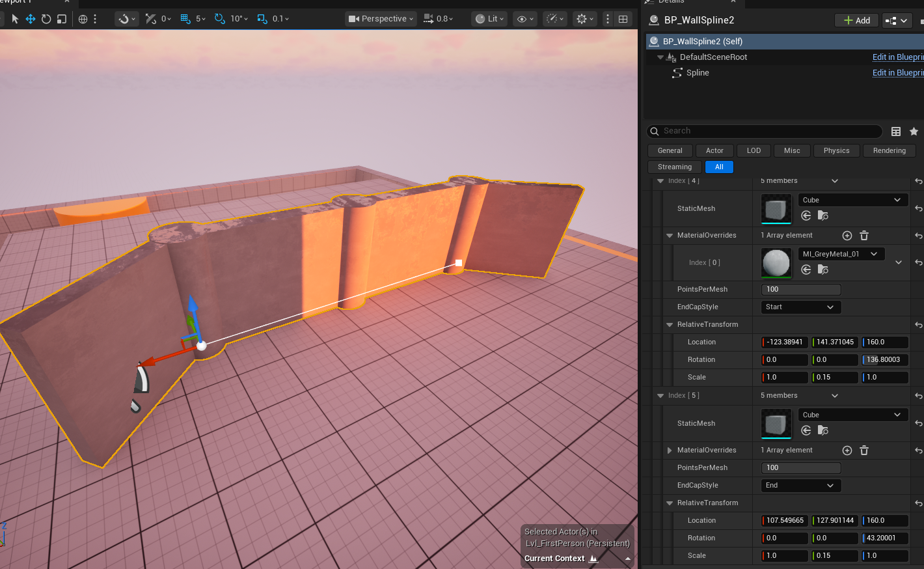The width and height of the screenshot is (924, 569).
Task: Open scale snap 0.1 dropdown
Action: coord(281,19)
